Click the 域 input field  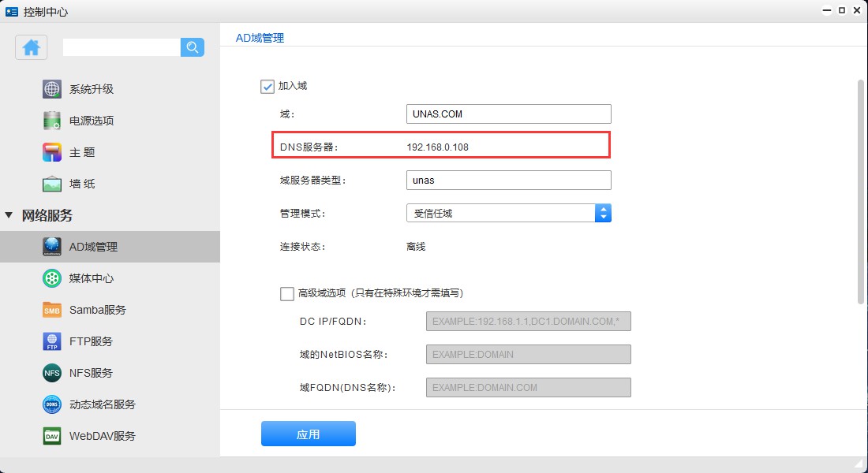coord(508,114)
